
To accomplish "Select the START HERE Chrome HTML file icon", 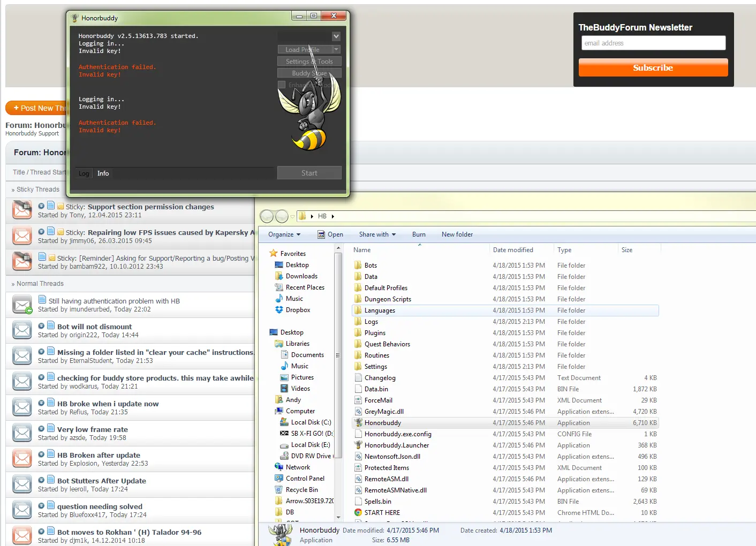I will pyautogui.click(x=358, y=512).
